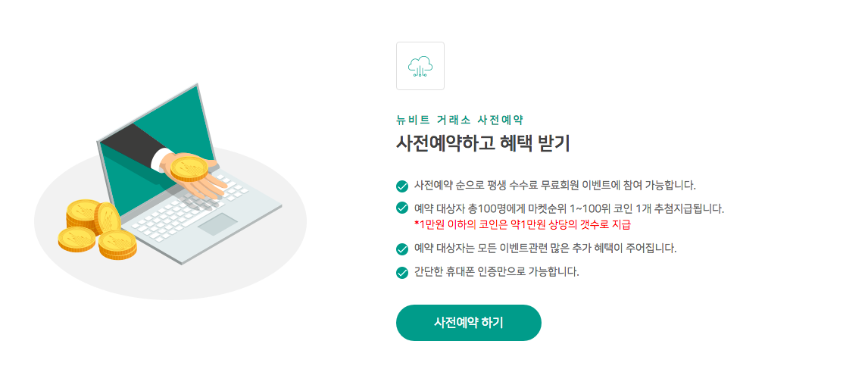Click the 뉴비트 거래소 사전예약 subtitle
This screenshot has width=868, height=388.
tap(460, 120)
